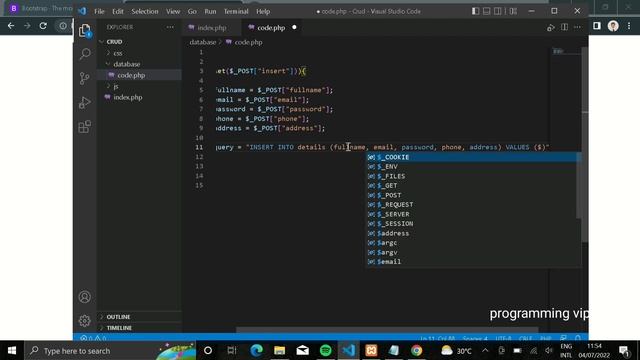Open the Accounts menu icon
The image size is (640, 360).
click(x=84, y=297)
